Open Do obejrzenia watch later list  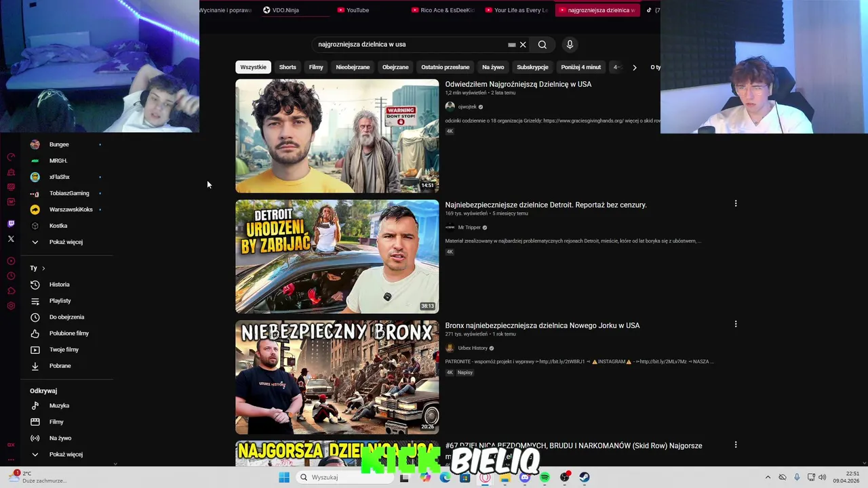point(66,317)
